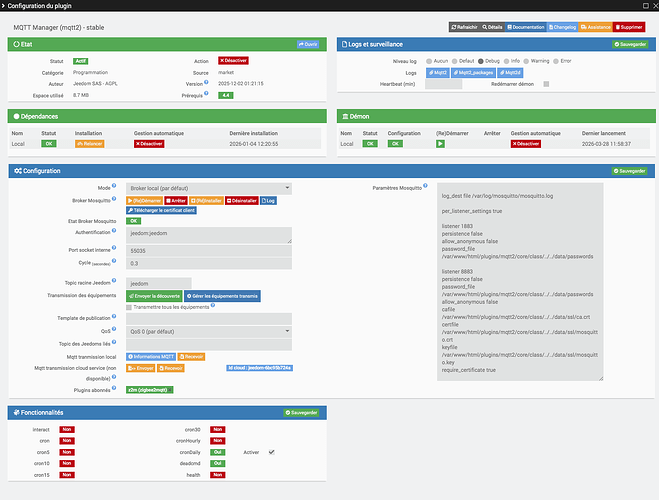
Task: Click help icon next to Plugins abonnés
Action: (x=114, y=388)
